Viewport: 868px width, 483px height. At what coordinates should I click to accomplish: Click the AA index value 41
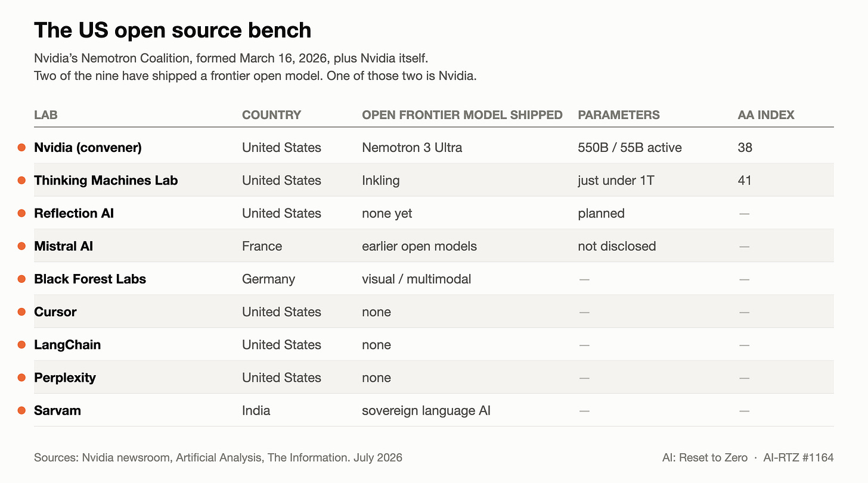pyautogui.click(x=745, y=180)
